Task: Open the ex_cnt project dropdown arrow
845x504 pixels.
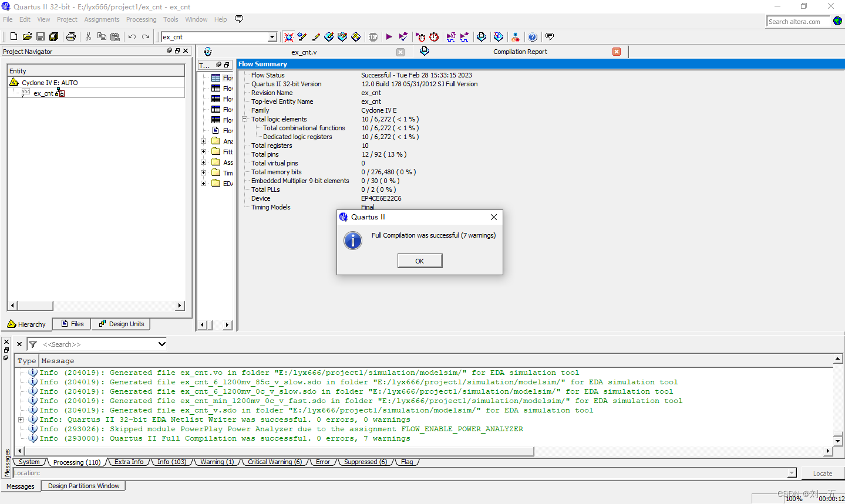Action: [272, 37]
